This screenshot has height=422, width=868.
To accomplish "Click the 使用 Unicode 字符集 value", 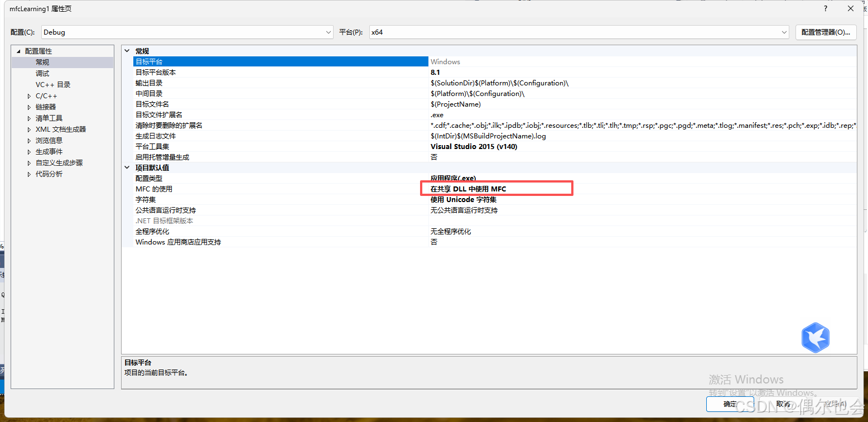I will click(463, 200).
